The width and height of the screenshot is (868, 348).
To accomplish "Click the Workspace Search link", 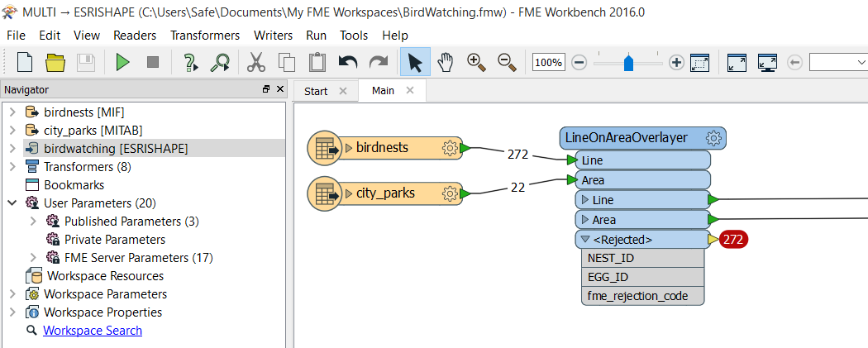I will click(x=93, y=331).
